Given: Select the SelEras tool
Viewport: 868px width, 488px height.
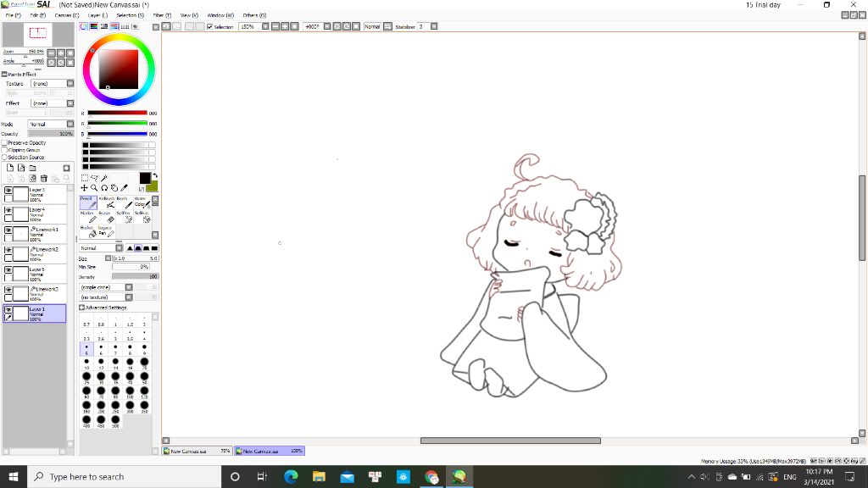Looking at the screenshot, I should coord(142,217).
